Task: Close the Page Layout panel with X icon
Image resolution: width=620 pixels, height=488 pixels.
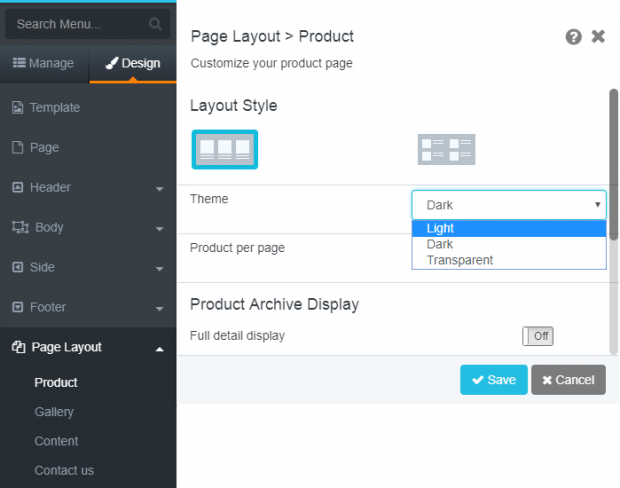Action: tap(598, 37)
